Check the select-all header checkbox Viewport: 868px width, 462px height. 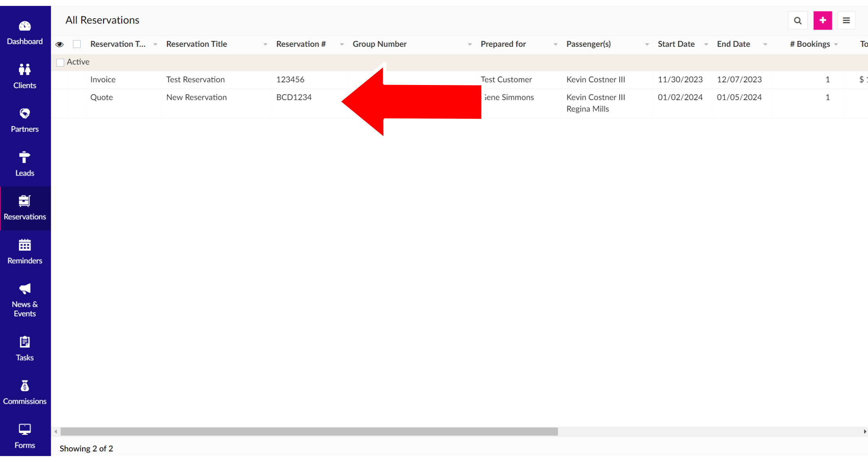[x=77, y=44]
